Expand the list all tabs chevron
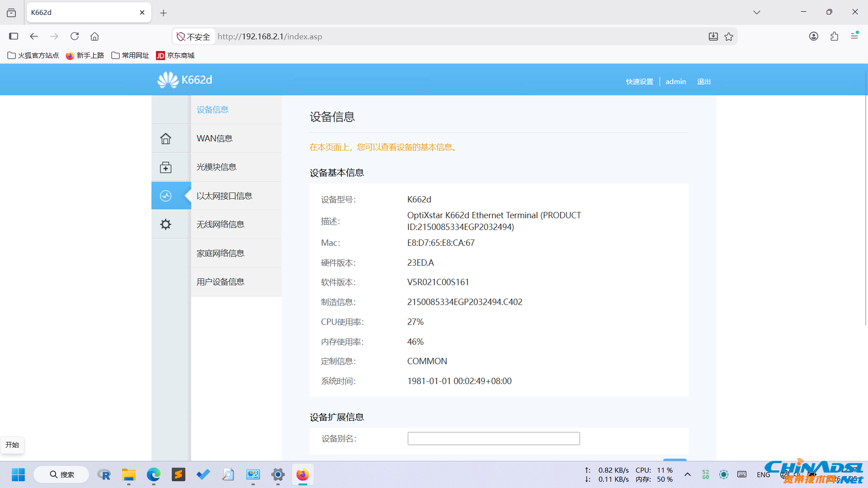868x488 pixels. coord(757,12)
